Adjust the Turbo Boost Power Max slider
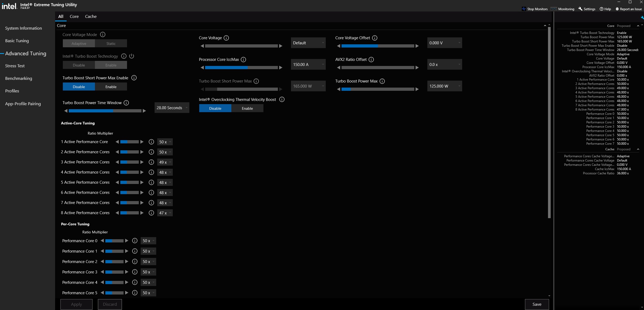Image resolution: width=644 pixels, height=310 pixels. [378, 89]
